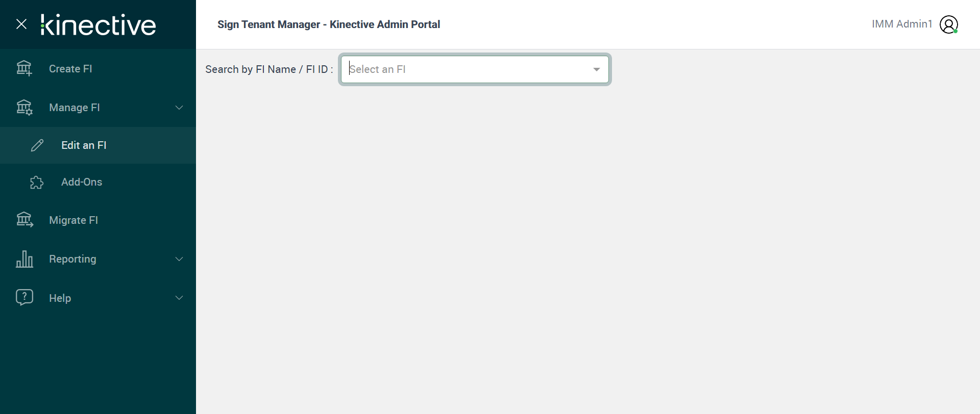
Task: Open the Select an FI dropdown arrow
Action: tap(596, 69)
